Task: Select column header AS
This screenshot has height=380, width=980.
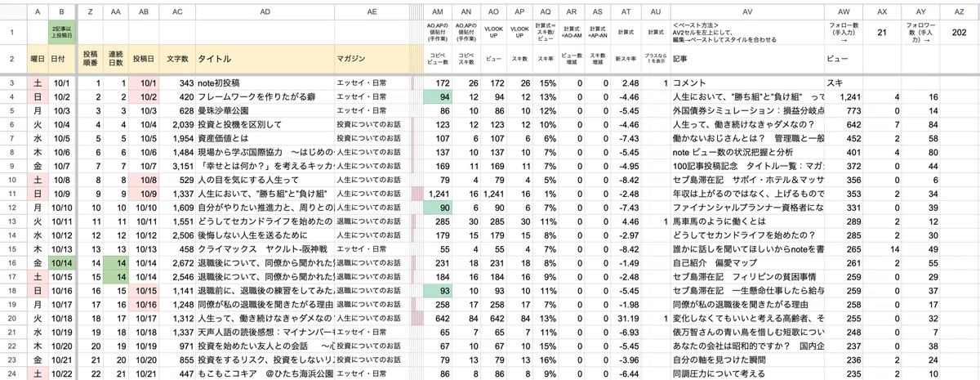Action: click(598, 12)
